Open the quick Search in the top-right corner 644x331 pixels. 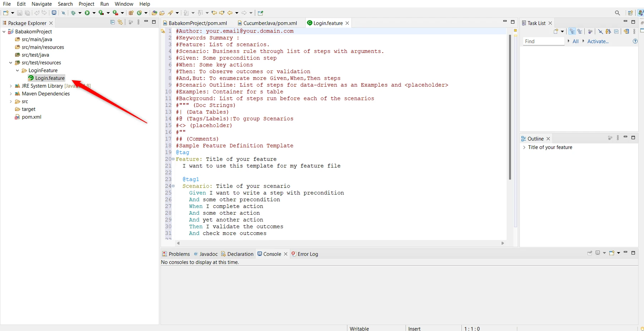tap(617, 13)
